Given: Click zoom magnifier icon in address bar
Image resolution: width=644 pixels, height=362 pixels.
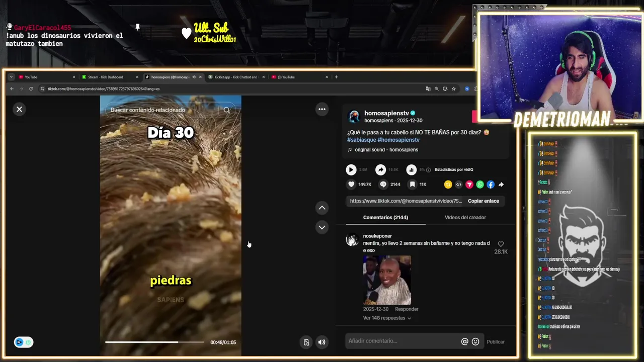Looking at the screenshot, I should click(437, 89).
